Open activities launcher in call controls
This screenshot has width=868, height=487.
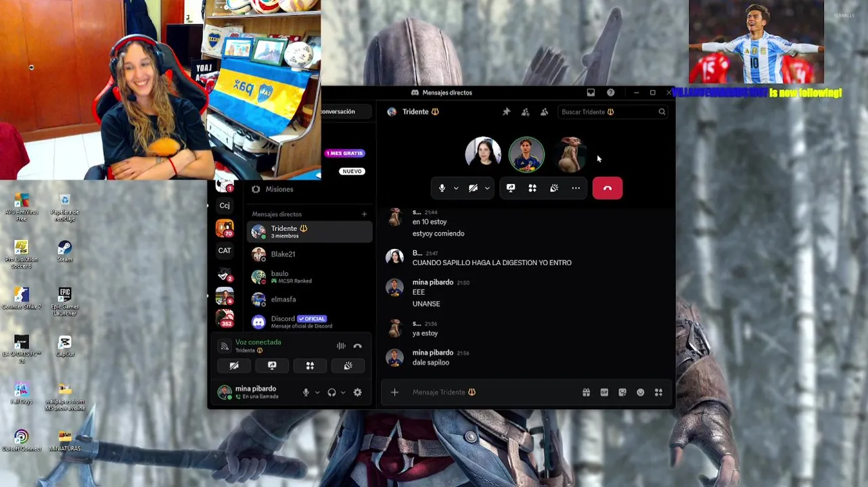pyautogui.click(x=532, y=188)
